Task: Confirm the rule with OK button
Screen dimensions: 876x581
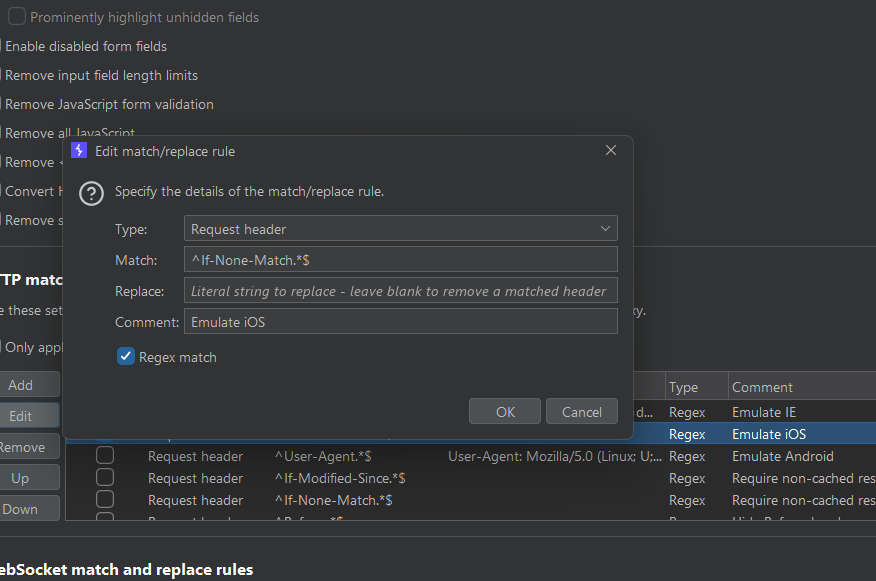Action: 505,412
